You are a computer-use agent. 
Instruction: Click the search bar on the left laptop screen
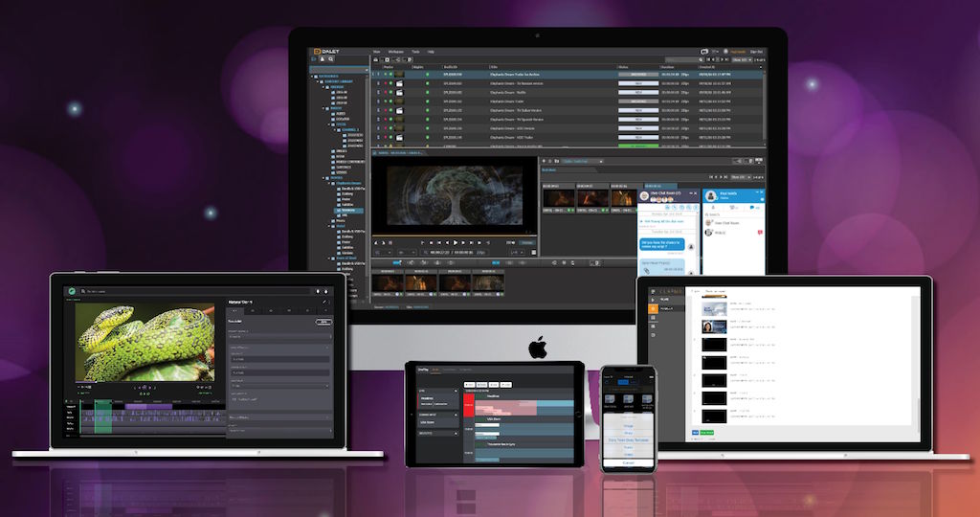point(196,291)
